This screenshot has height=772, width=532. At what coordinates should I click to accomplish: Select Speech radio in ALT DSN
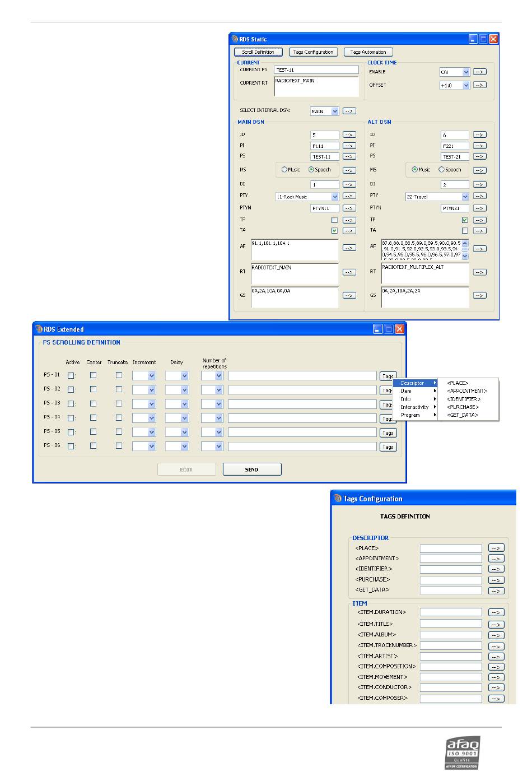pos(441,170)
